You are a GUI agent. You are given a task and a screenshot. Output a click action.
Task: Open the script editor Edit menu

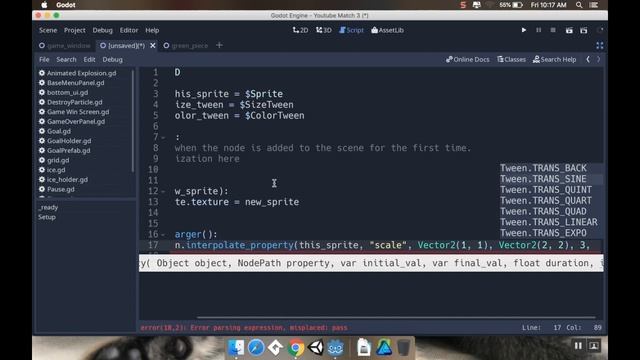[89, 60]
